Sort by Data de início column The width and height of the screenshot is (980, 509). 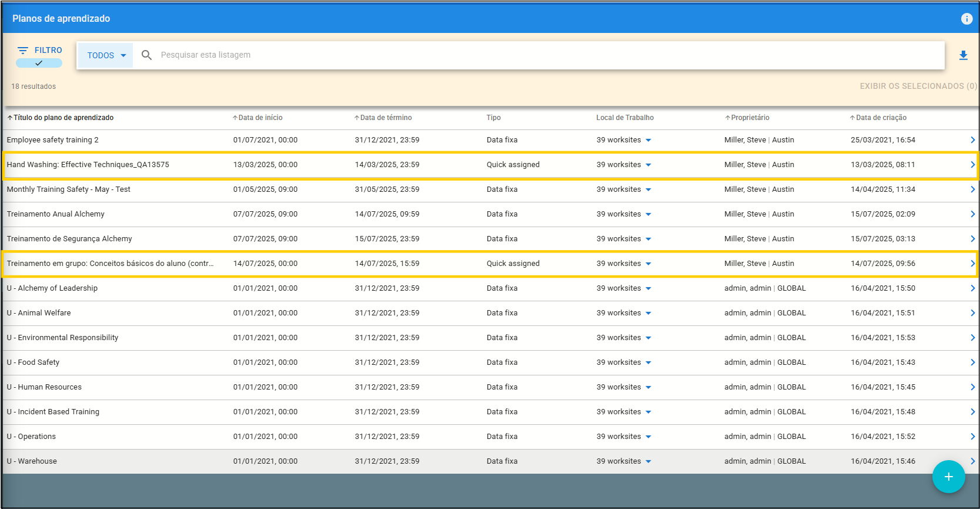tap(260, 118)
